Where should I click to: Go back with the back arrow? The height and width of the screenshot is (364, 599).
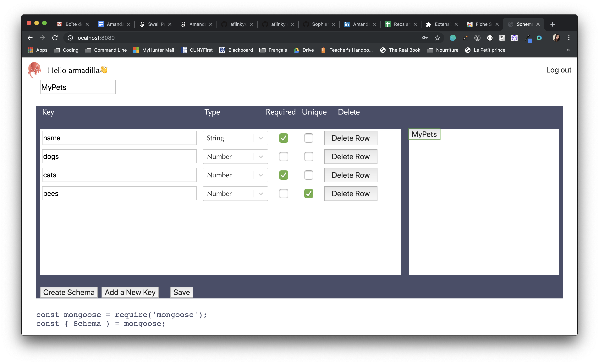[30, 38]
